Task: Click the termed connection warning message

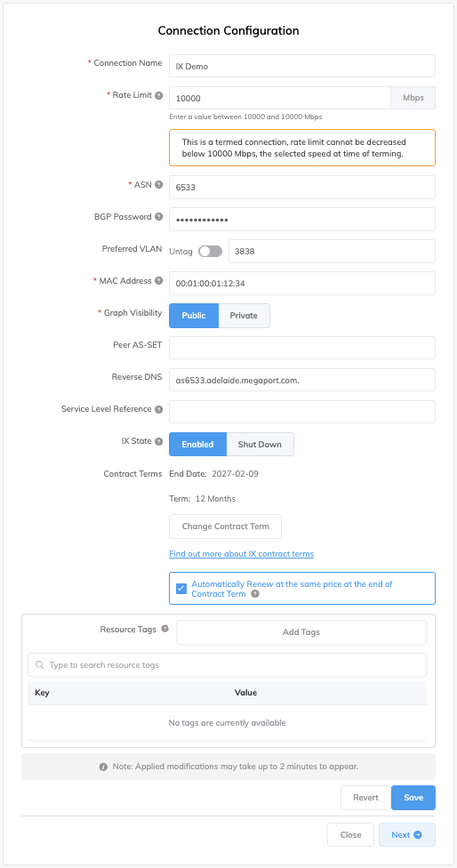Action: 302,148
